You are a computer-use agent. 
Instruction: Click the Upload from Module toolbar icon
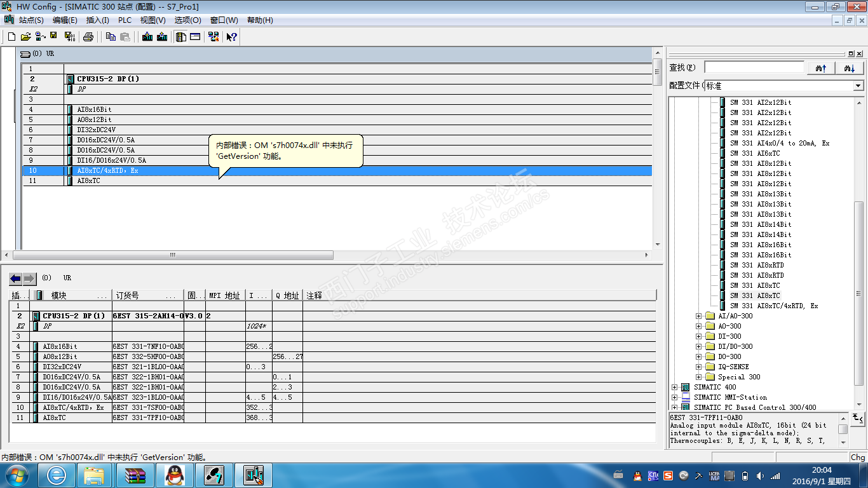click(162, 37)
